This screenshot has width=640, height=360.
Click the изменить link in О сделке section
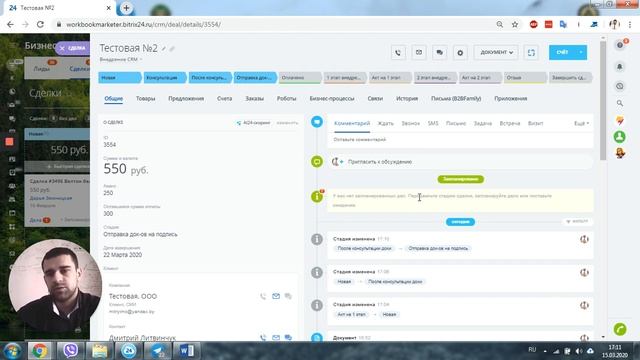[287, 123]
